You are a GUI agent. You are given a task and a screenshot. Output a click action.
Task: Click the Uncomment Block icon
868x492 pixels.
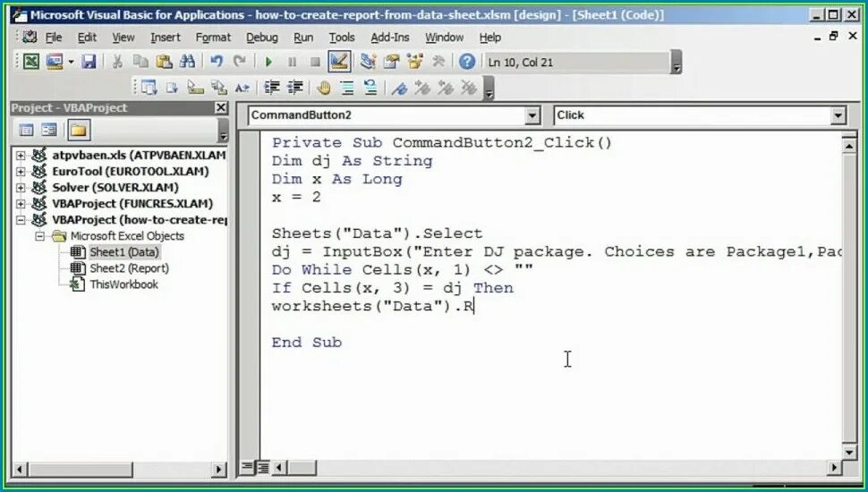coord(370,88)
